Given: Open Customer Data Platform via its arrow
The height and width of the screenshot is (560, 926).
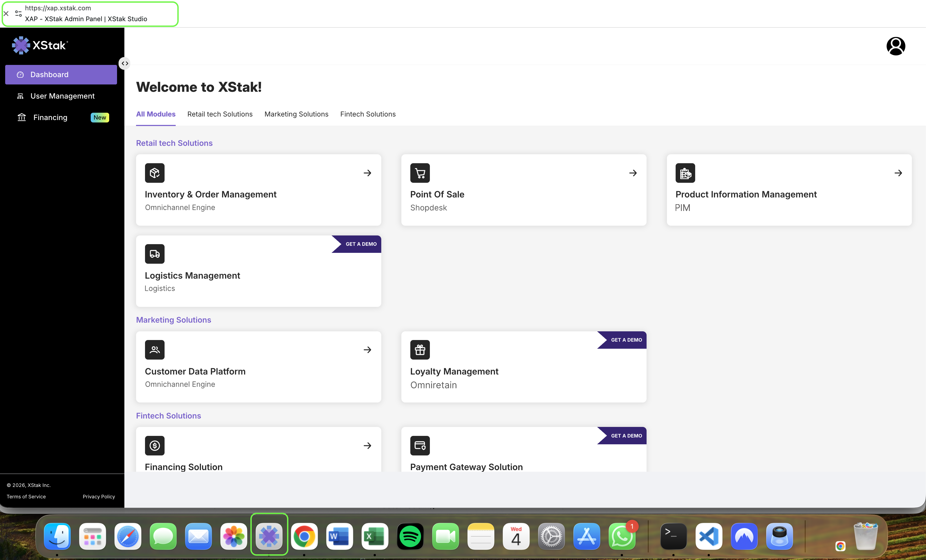Looking at the screenshot, I should point(367,350).
